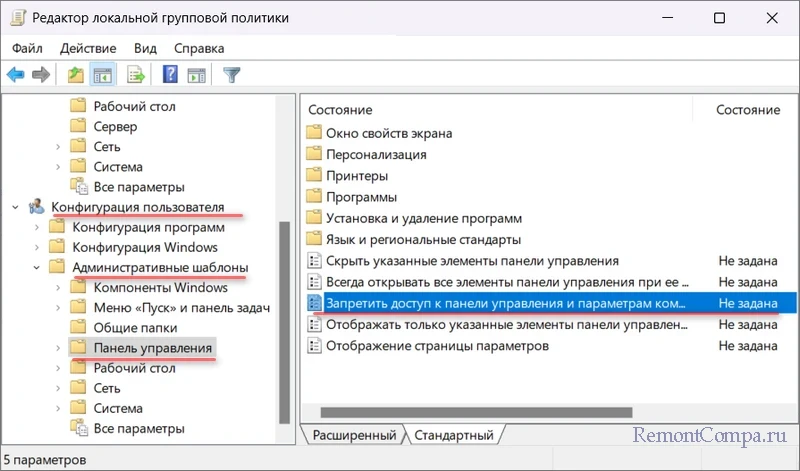Click policy icon of Всегда открывать все элементы
This screenshot has height=471, width=800.
(x=314, y=282)
